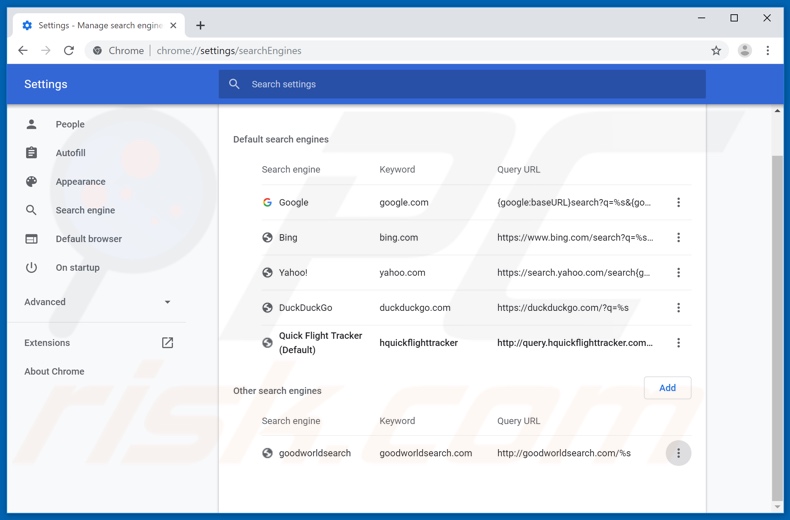Open more actions for Google search engine
Image resolution: width=790 pixels, height=520 pixels.
point(678,202)
